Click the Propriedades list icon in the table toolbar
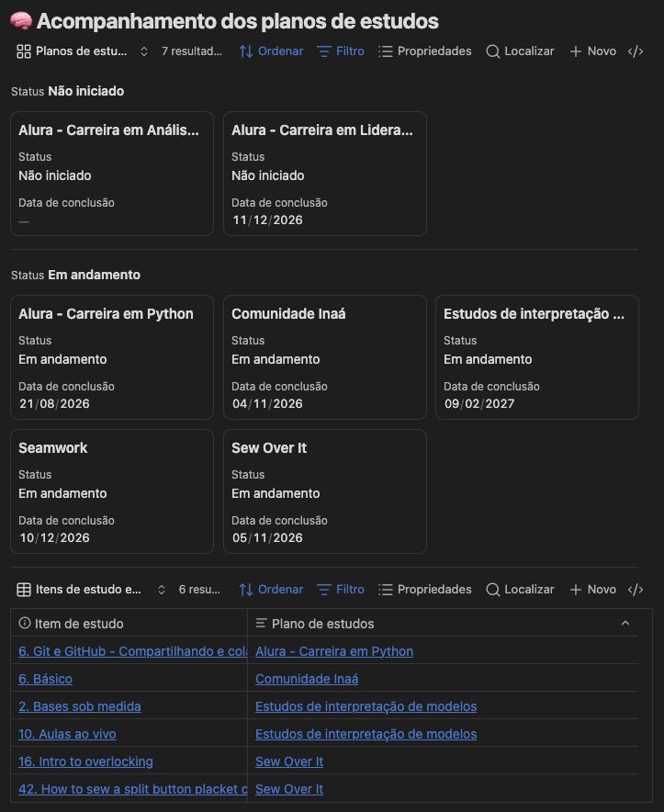The image size is (664, 812). point(386,590)
